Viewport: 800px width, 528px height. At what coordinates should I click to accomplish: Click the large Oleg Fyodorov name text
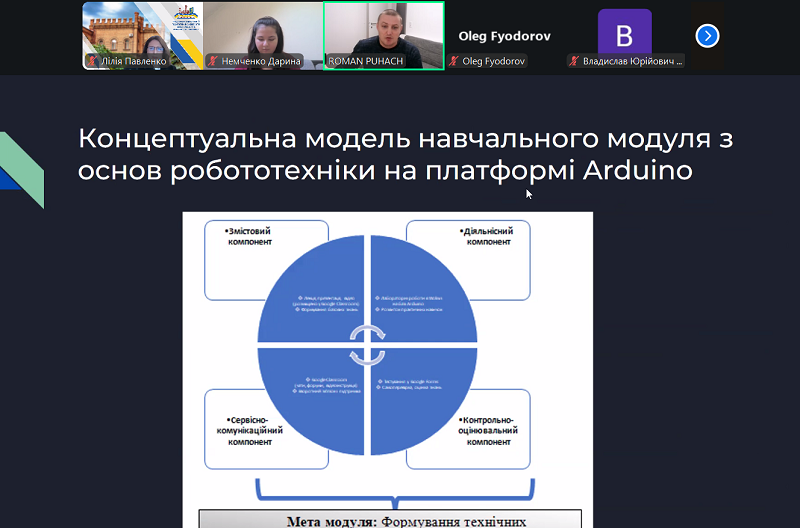(504, 36)
